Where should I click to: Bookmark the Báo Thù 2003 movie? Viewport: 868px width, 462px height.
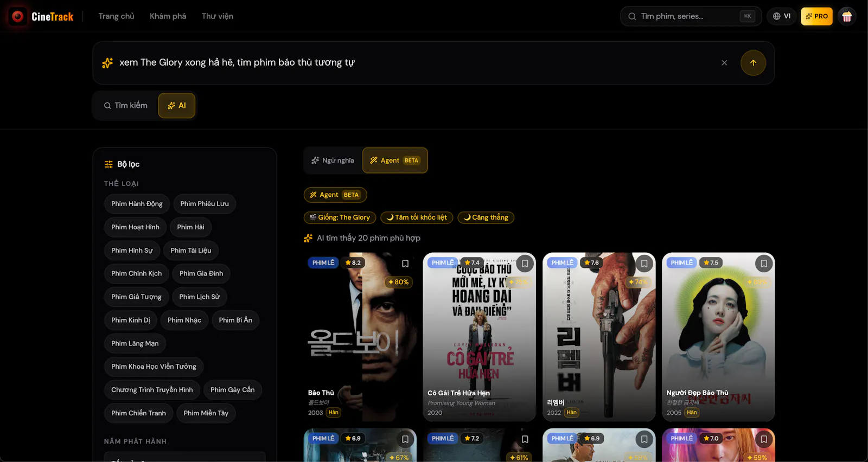[x=405, y=264]
